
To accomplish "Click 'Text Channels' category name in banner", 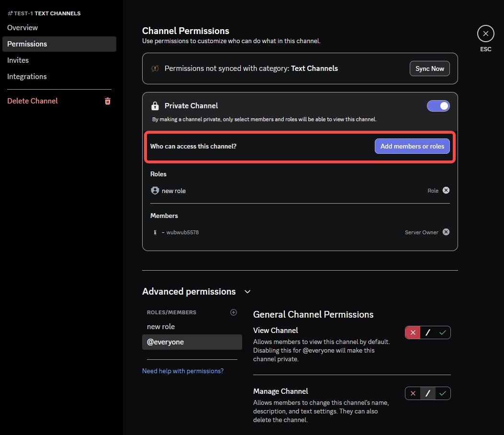I will (314, 69).
